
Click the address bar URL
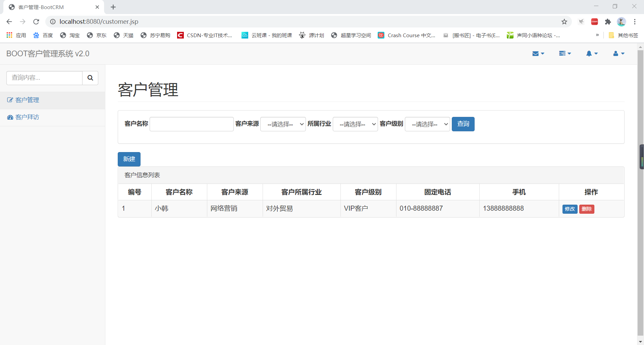[99, 22]
